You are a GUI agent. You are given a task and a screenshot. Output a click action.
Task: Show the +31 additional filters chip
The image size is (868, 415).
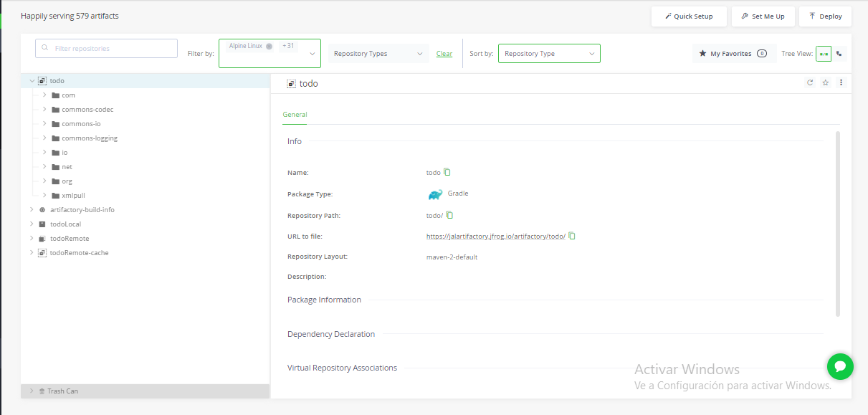[x=288, y=46]
